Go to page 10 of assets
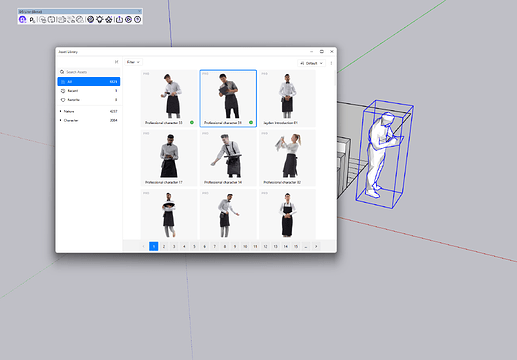The width and height of the screenshot is (517, 360). (245, 246)
